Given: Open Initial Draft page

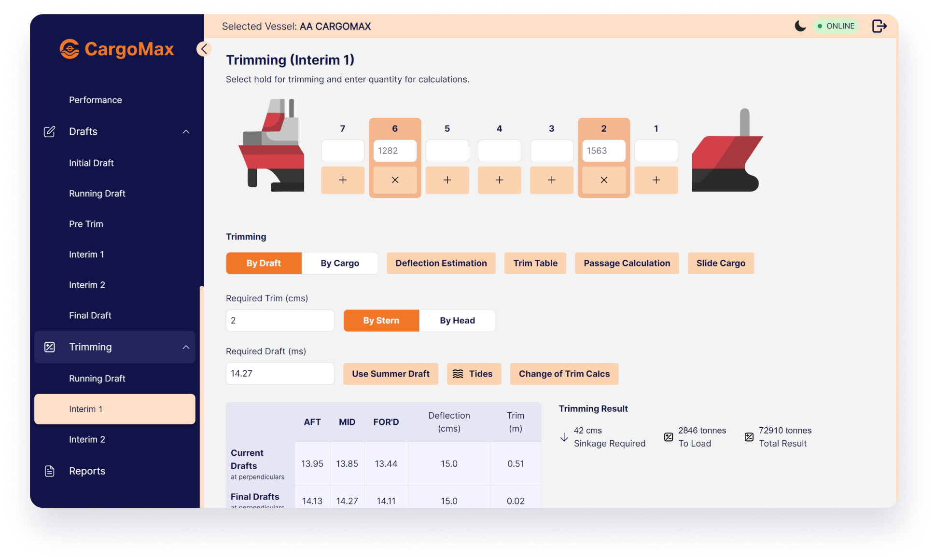Looking at the screenshot, I should pos(91,163).
